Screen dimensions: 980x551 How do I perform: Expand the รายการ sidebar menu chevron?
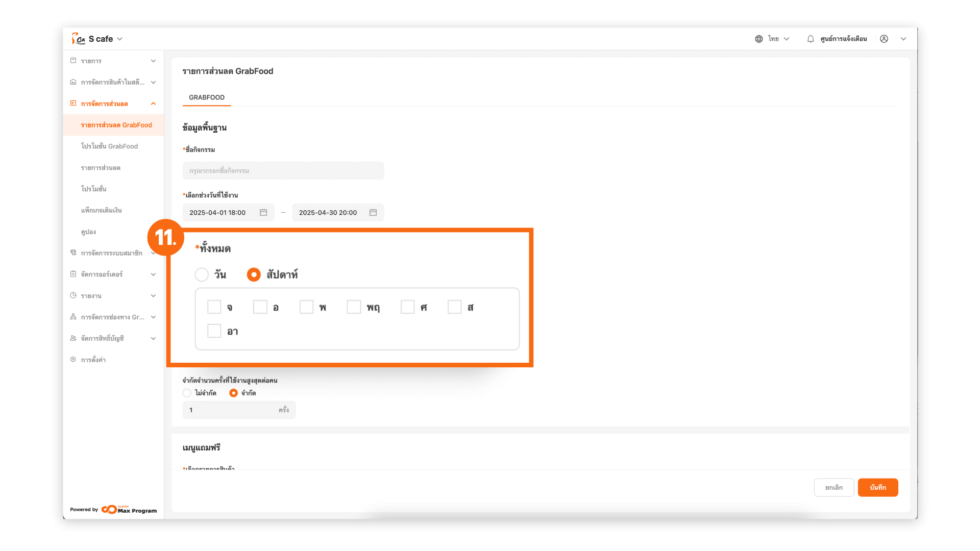tap(153, 61)
